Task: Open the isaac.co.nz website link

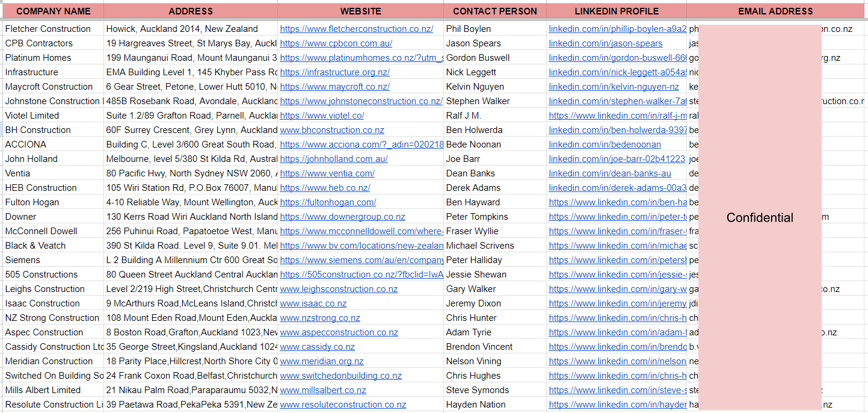Action: point(313,303)
